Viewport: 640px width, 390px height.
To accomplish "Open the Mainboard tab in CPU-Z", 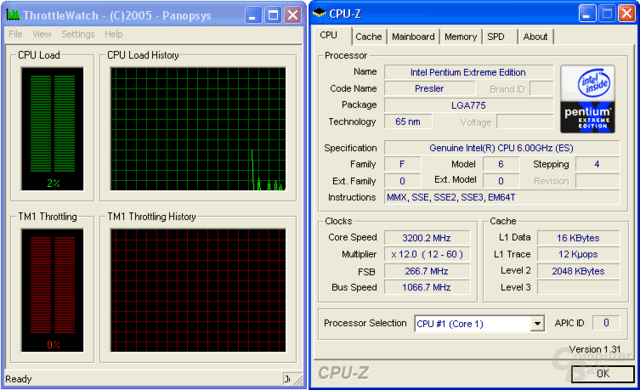I will click(413, 37).
